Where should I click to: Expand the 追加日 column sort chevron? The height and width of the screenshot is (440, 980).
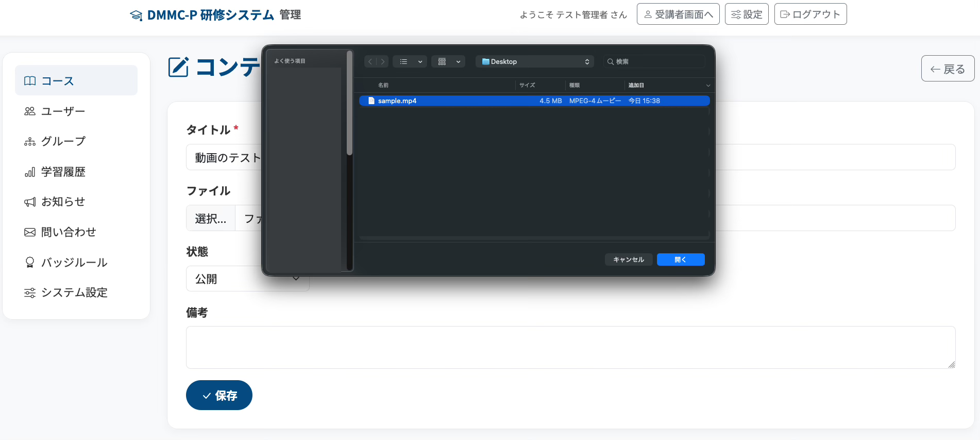(708, 86)
